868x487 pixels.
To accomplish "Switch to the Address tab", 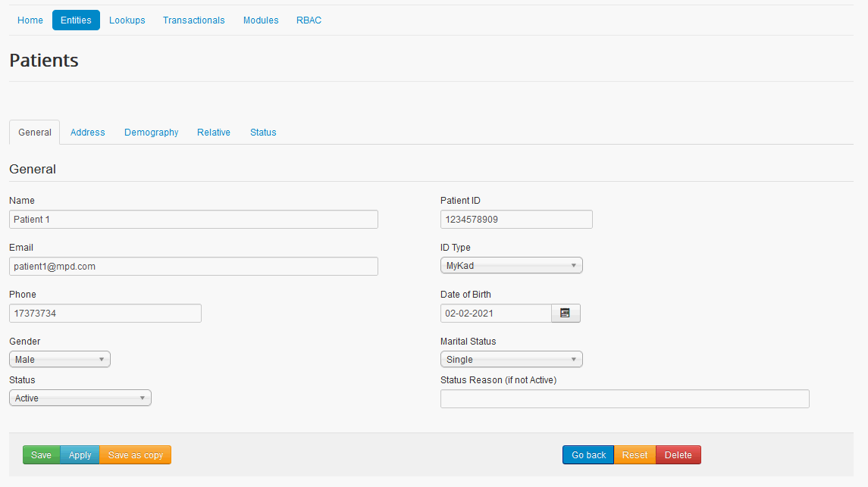I will [87, 133].
